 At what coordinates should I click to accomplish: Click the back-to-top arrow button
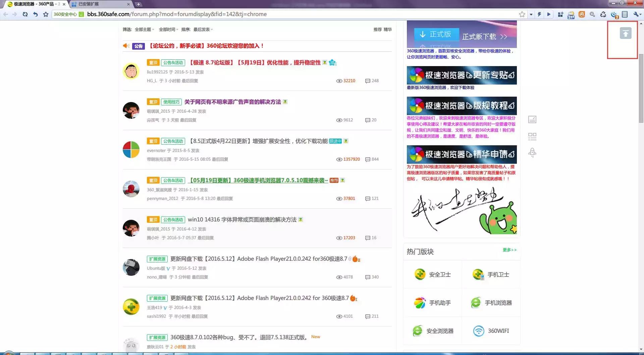pyautogui.click(x=625, y=33)
